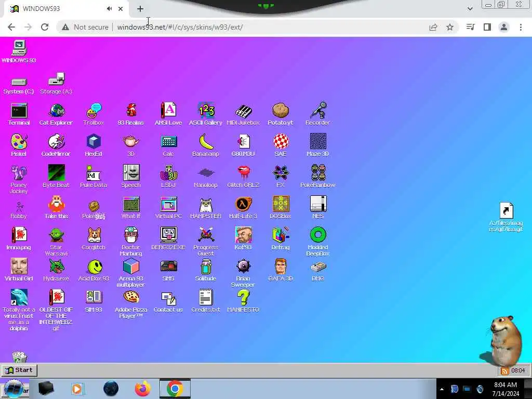The height and width of the screenshot is (399, 532).
Task: Open the ASCII Gallery icon
Action: tap(206, 110)
